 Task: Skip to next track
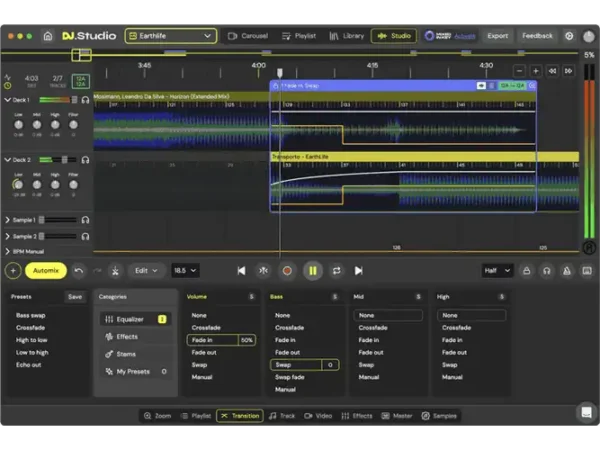pyautogui.click(x=359, y=271)
